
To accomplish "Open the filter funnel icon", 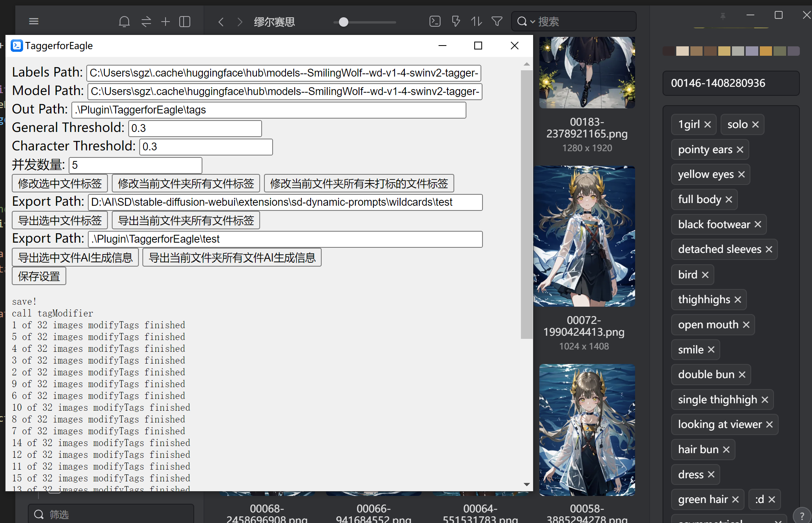I will tap(497, 21).
